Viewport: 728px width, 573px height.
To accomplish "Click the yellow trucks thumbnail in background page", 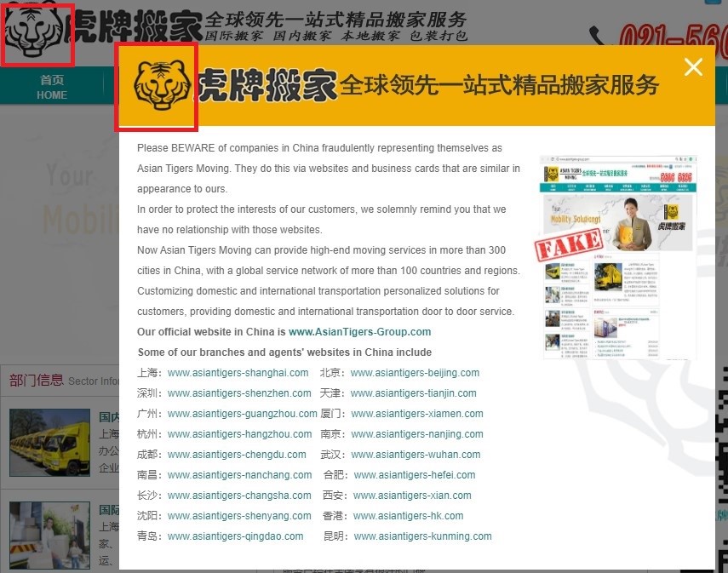I will pyautogui.click(x=49, y=443).
